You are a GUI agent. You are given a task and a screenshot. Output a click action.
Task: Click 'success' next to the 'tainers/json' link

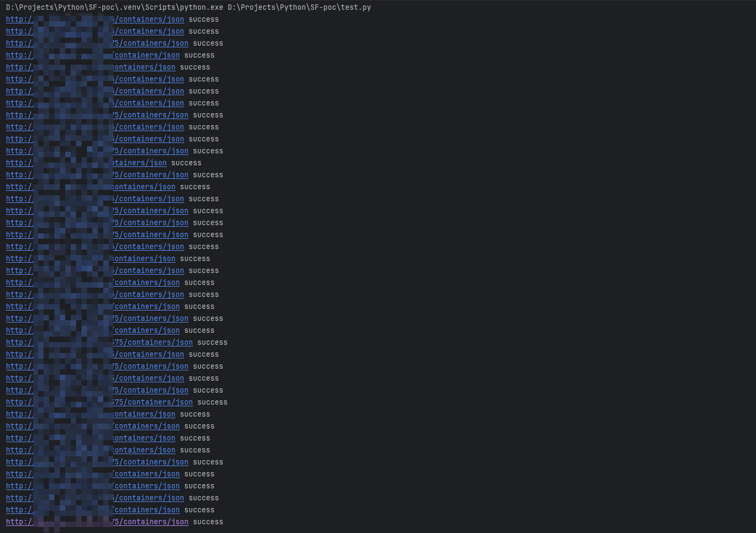(x=186, y=163)
